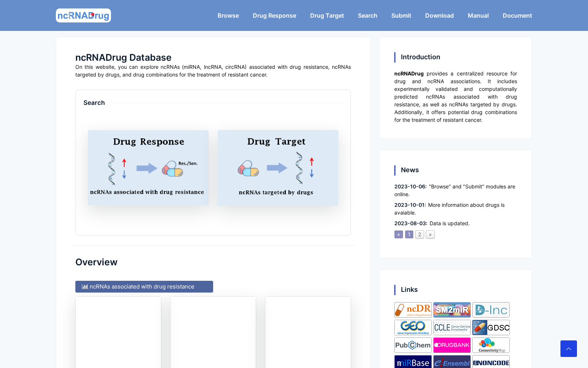Click the bold ncRNADrug text in Introduction
This screenshot has height=368, width=588.
point(409,74)
